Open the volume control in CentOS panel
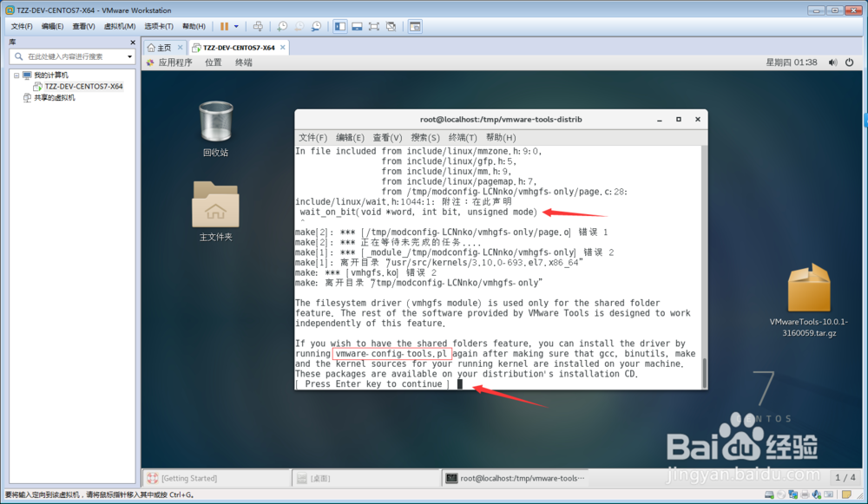Image resolution: width=868 pixels, height=504 pixels. click(832, 62)
